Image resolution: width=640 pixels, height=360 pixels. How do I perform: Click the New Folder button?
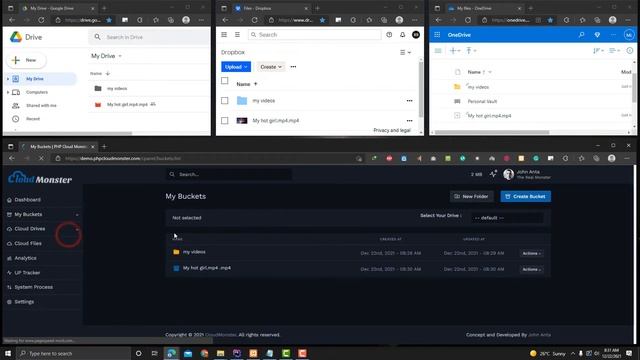[x=471, y=196]
